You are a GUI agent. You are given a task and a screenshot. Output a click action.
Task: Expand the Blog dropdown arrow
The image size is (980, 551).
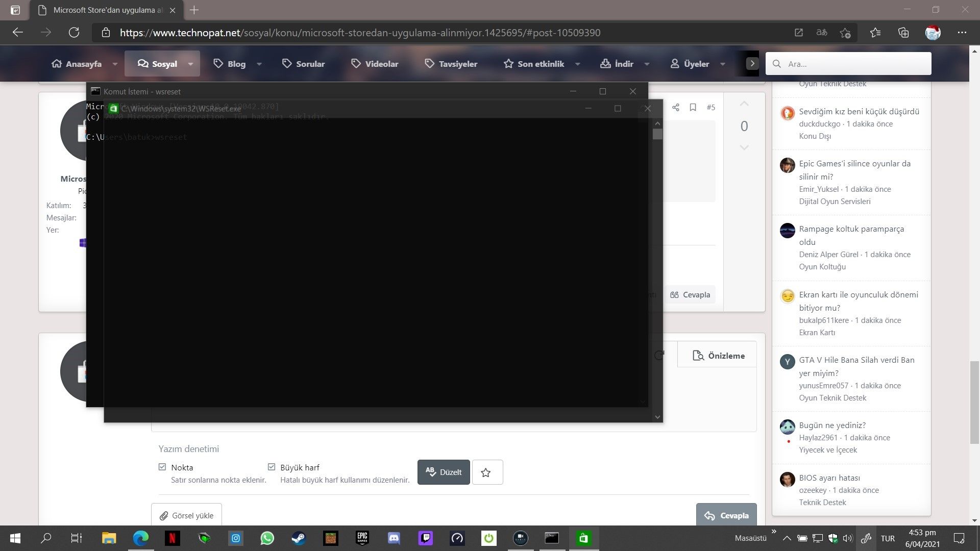point(259,64)
